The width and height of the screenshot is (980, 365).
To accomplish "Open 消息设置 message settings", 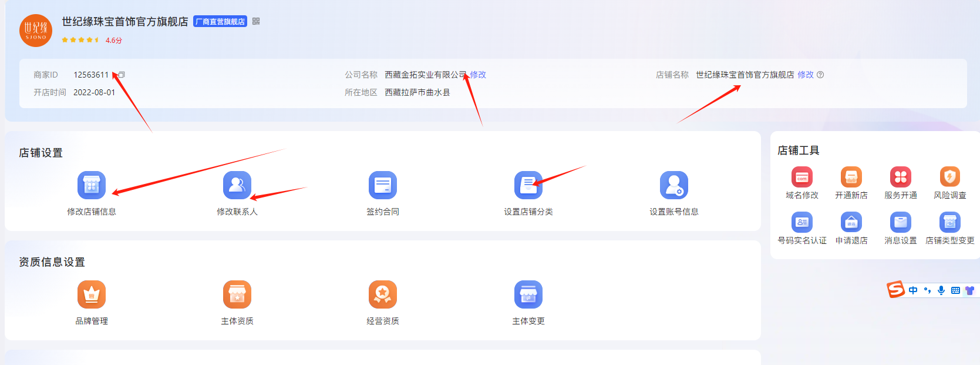I will click(x=900, y=222).
